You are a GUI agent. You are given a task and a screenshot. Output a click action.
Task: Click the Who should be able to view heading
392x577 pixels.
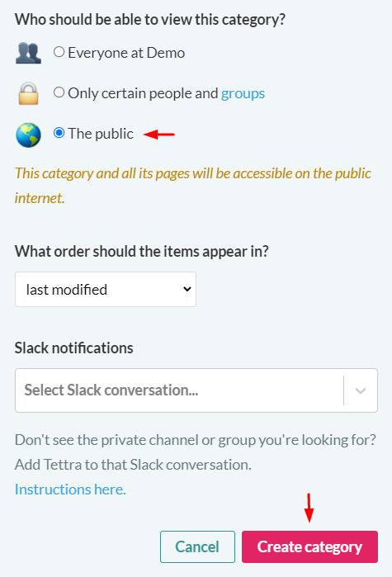point(150,20)
